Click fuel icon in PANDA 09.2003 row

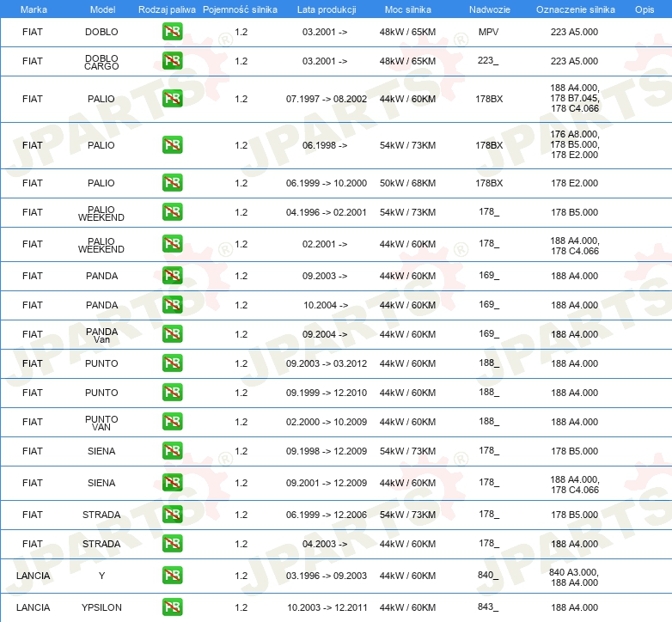[x=172, y=276]
